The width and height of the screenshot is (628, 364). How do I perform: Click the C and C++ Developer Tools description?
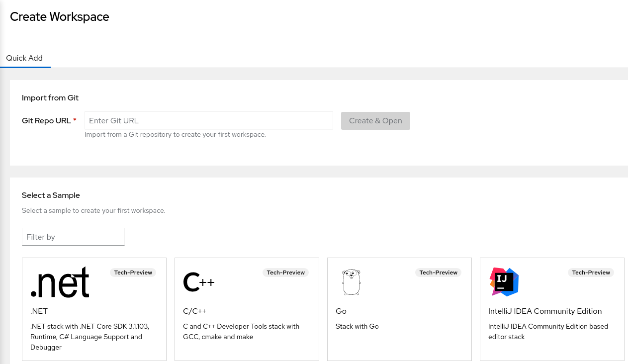[241, 332]
